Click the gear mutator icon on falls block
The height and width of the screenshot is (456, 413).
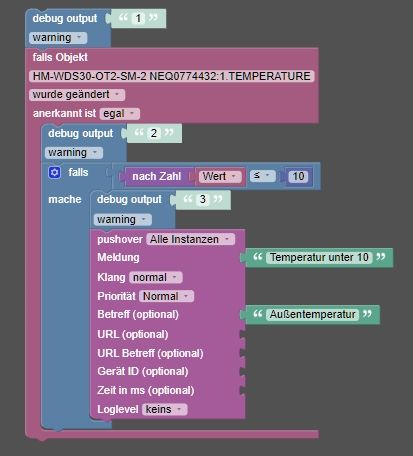[x=54, y=172]
